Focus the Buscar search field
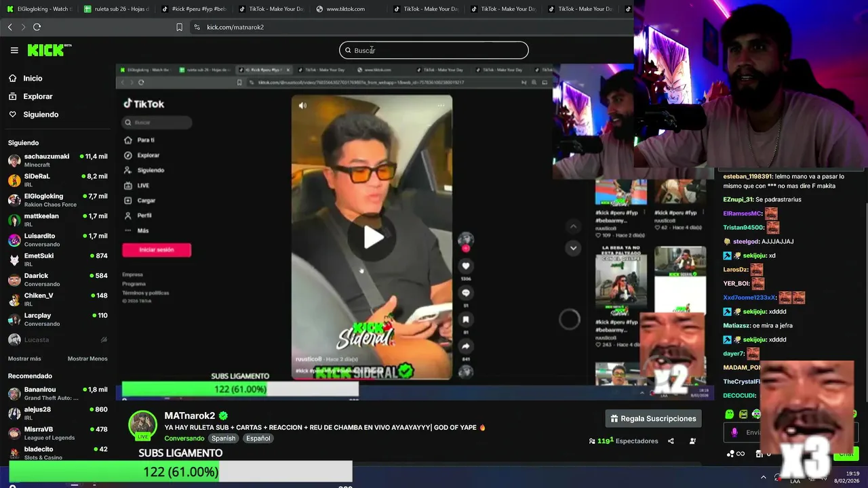The image size is (868, 488). 433,50
